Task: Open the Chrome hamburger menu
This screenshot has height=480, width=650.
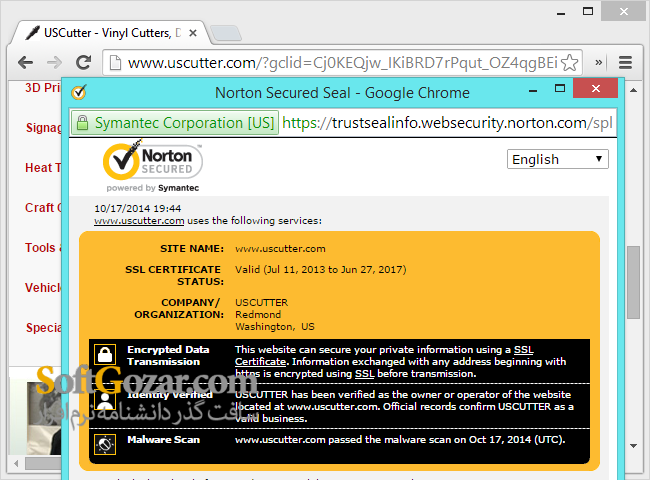Action: pyautogui.click(x=625, y=63)
